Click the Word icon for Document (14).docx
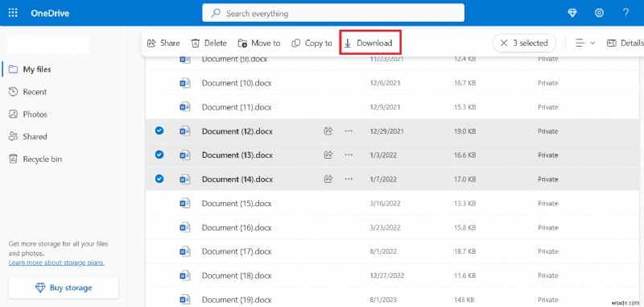This screenshot has width=644, height=307. click(185, 179)
